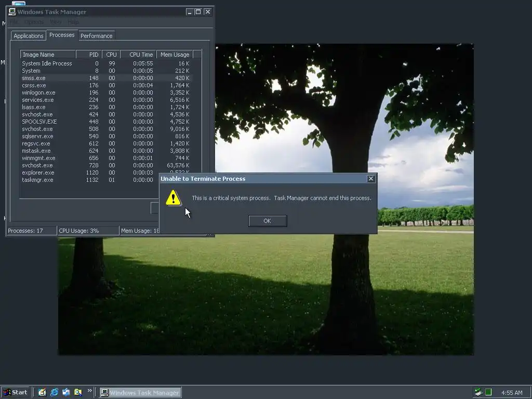
Task: Open the File menu in Task Manager
Action: pyautogui.click(x=14, y=22)
